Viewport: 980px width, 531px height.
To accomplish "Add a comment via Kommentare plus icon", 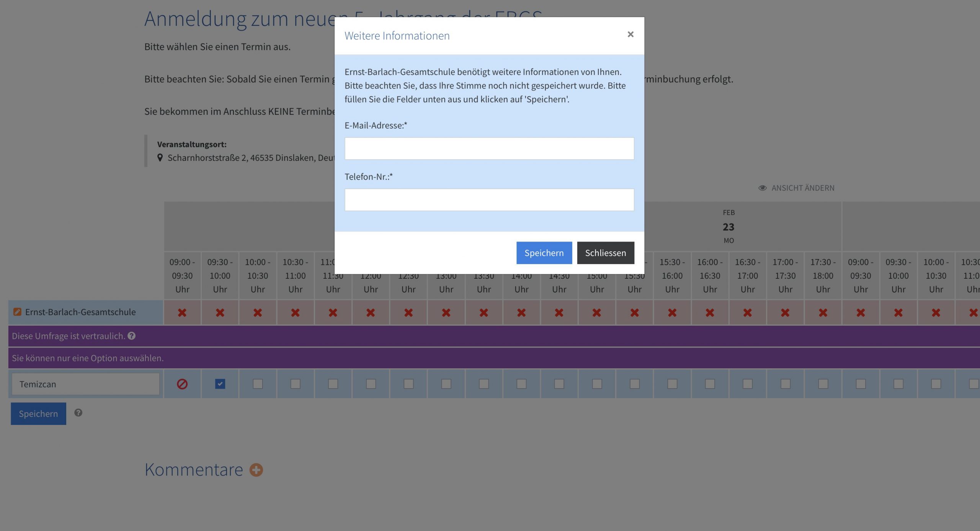I will [x=256, y=470].
